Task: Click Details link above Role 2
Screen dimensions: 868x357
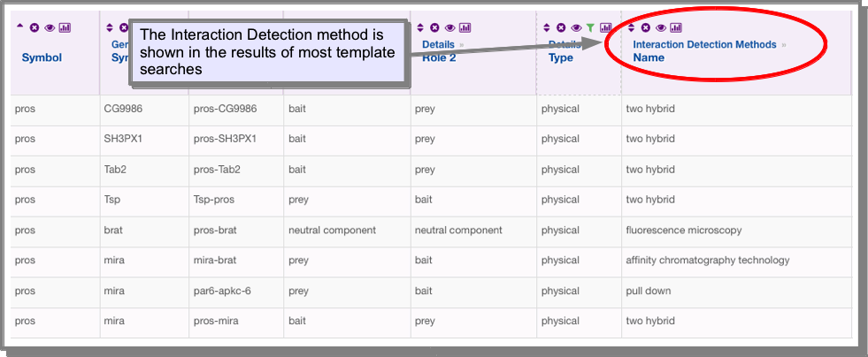Action: point(439,44)
